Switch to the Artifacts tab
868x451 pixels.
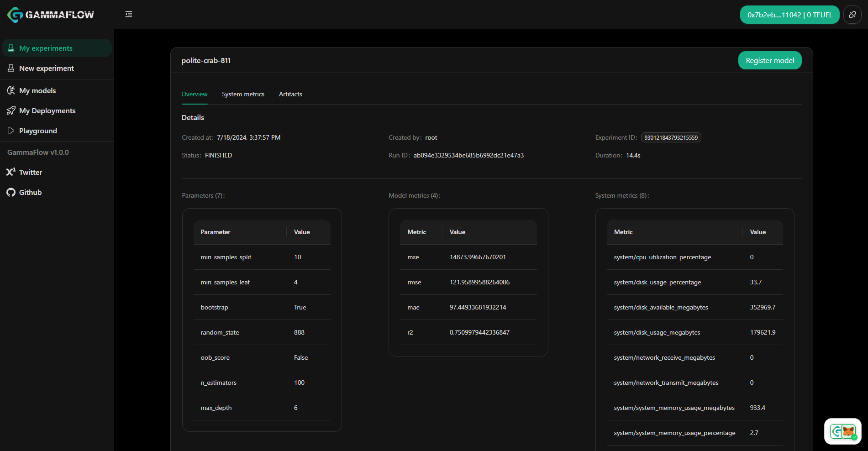[290, 94]
